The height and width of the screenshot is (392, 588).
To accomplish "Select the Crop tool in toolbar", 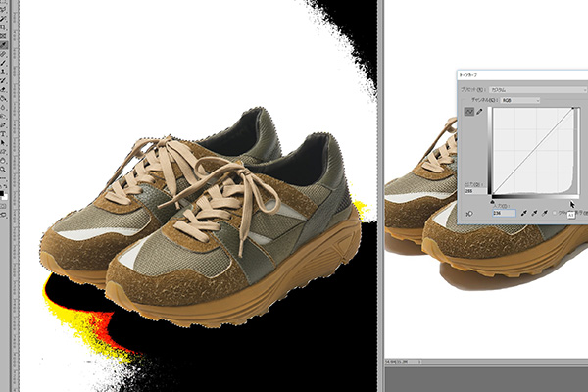I will point(3,27).
